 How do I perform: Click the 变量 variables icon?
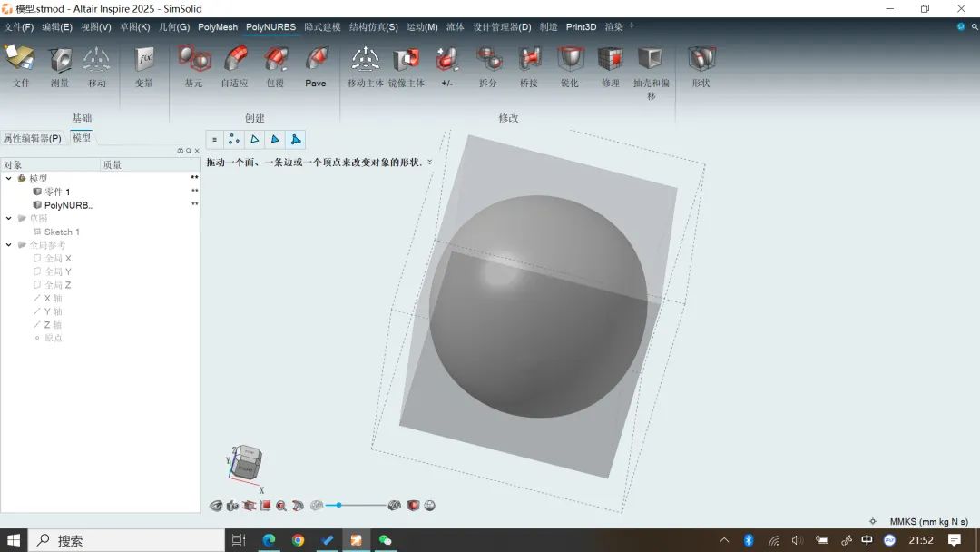[144, 62]
